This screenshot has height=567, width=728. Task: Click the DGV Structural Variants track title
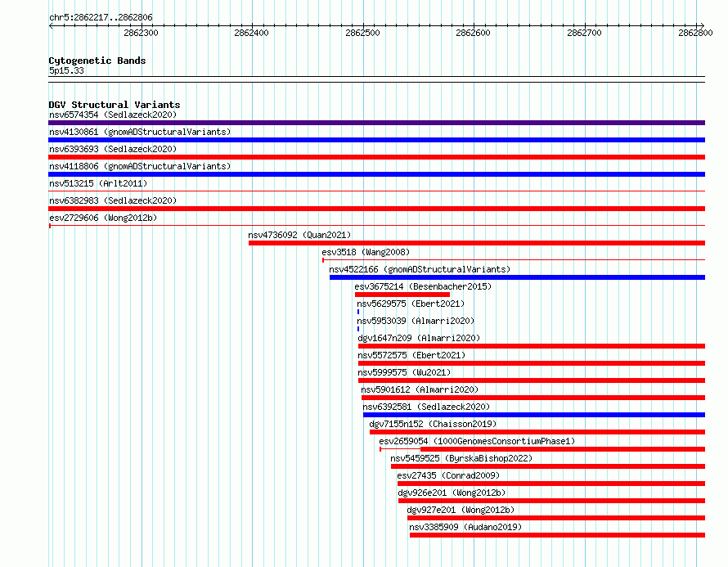click(115, 105)
